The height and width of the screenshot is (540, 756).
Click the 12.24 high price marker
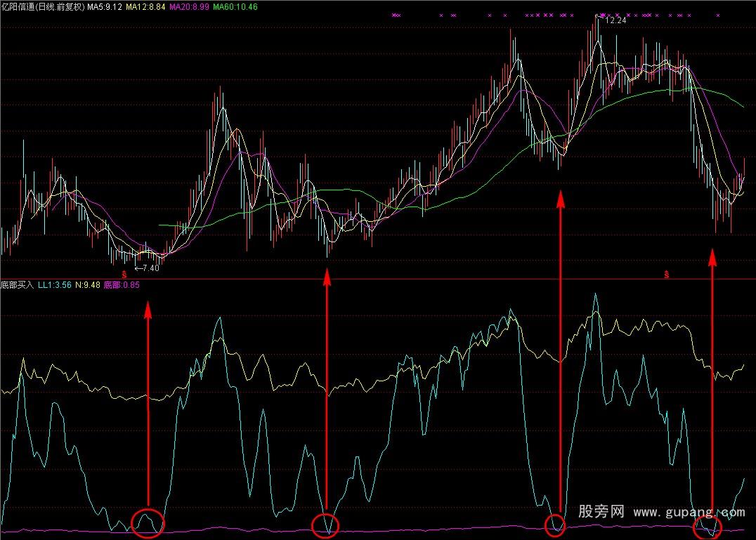[615, 20]
